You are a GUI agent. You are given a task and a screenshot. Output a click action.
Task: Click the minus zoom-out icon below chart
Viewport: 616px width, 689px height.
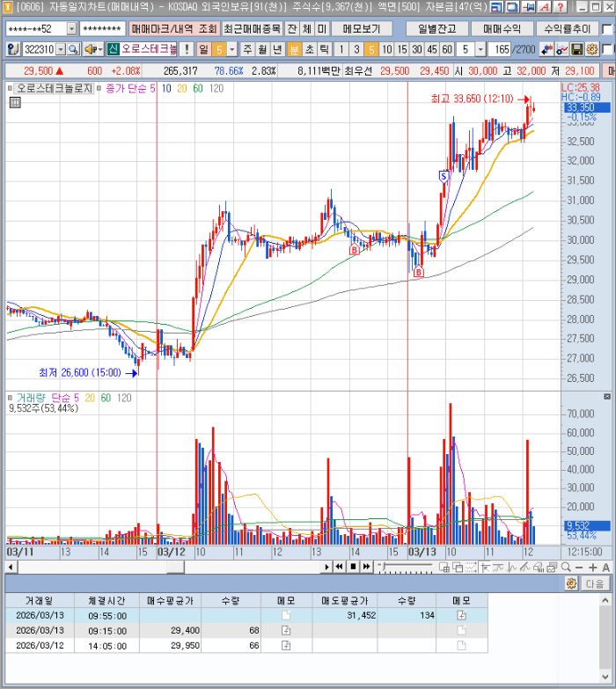pos(579,568)
